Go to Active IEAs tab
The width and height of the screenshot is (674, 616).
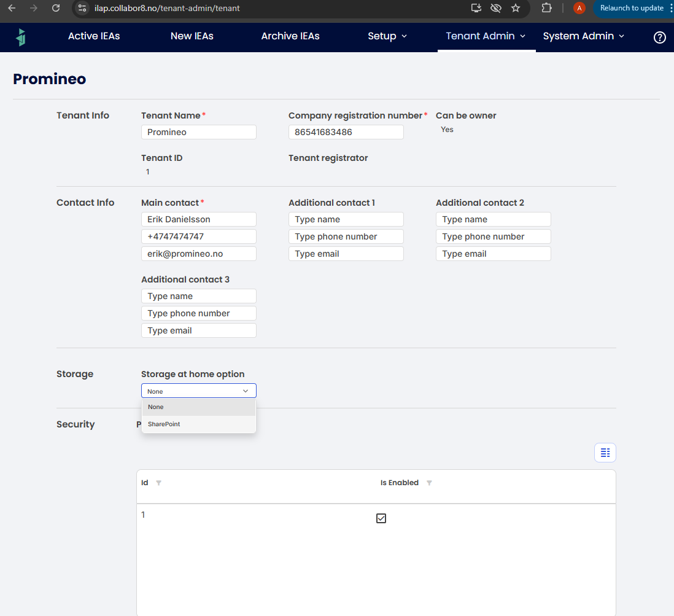(94, 36)
